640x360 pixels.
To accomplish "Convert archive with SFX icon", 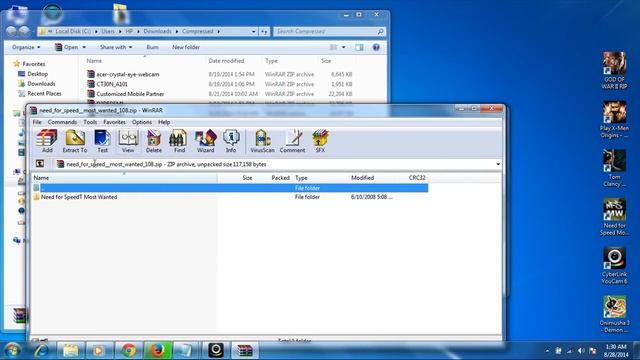I will click(320, 141).
